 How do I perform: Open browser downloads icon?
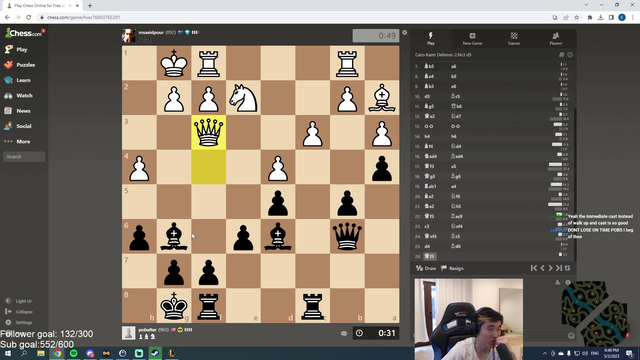click(600, 18)
